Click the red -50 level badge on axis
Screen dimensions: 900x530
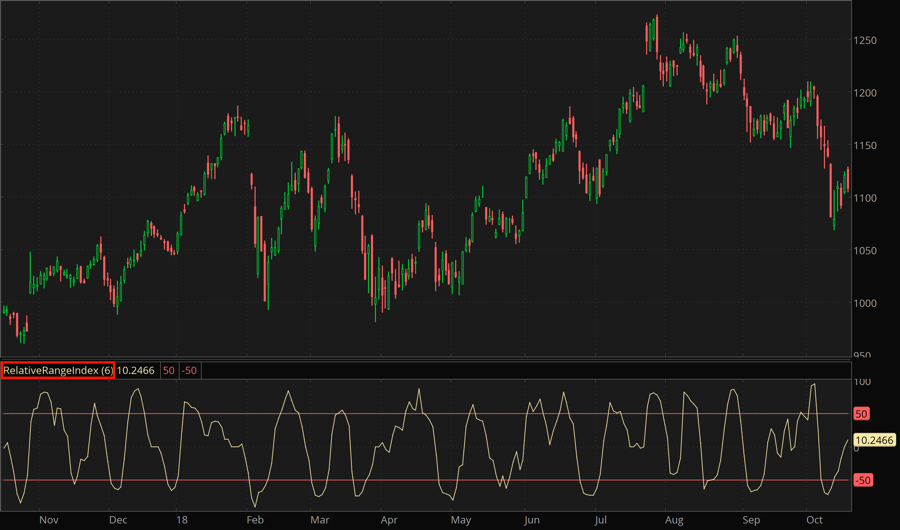pyautogui.click(x=863, y=480)
